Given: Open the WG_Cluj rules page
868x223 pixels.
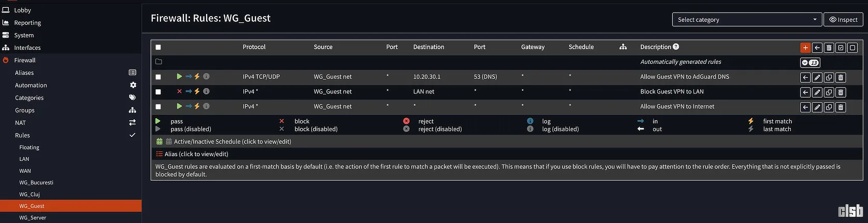Looking at the screenshot, I should point(30,194).
